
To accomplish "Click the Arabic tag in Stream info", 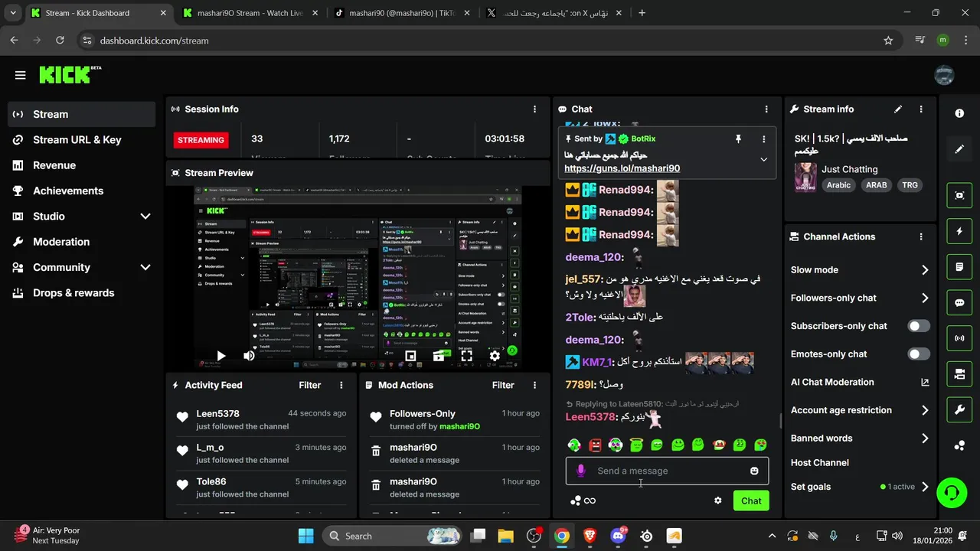I will (838, 185).
